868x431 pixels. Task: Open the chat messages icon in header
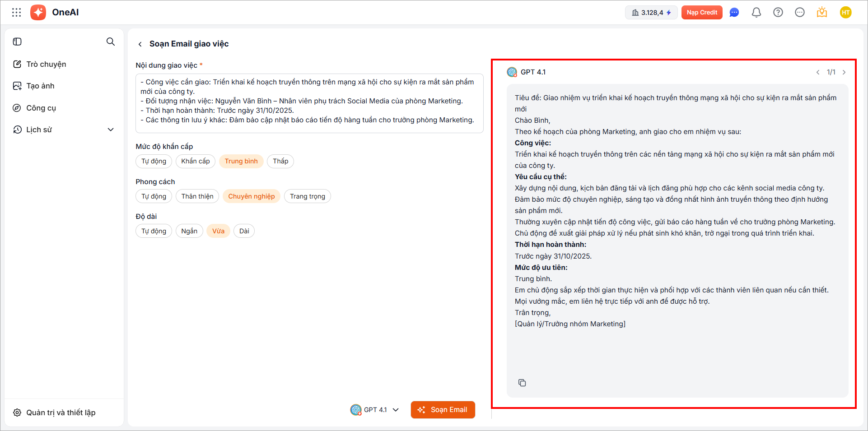click(x=734, y=13)
